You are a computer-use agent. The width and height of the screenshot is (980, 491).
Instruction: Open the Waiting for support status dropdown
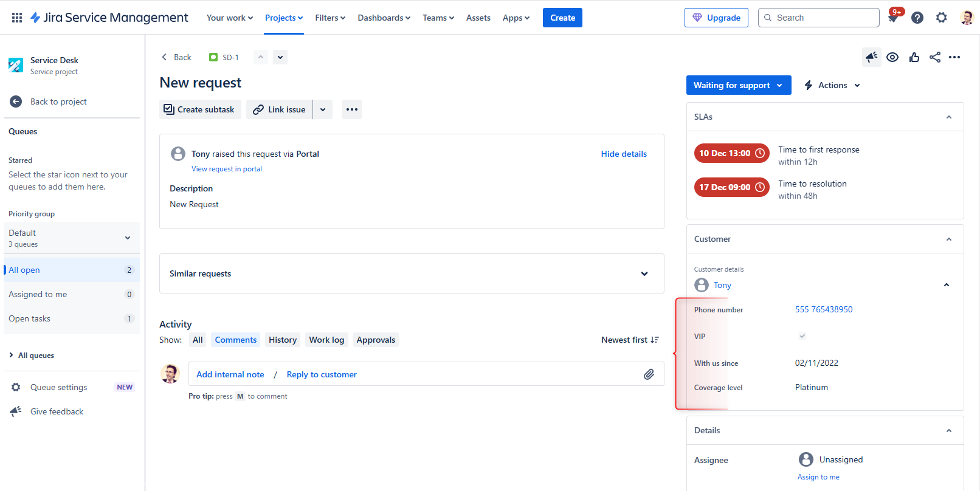[739, 85]
